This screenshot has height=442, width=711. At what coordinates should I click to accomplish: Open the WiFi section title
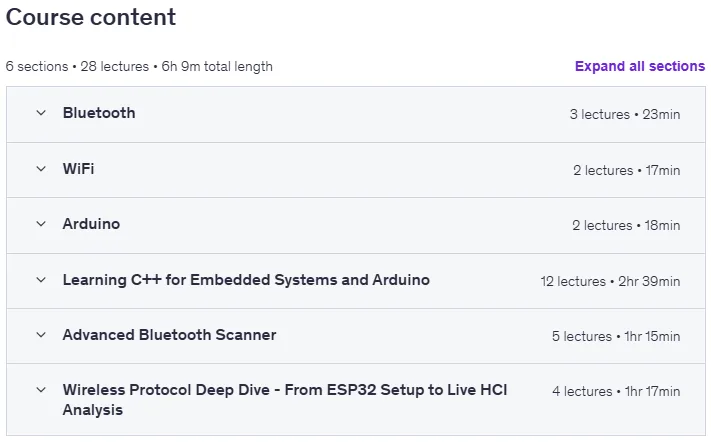pos(78,169)
